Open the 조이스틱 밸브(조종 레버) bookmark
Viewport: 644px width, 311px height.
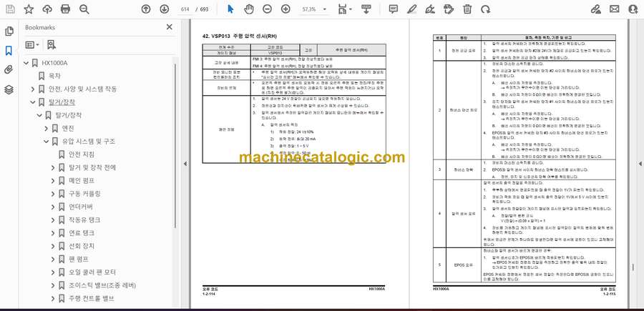point(102,285)
